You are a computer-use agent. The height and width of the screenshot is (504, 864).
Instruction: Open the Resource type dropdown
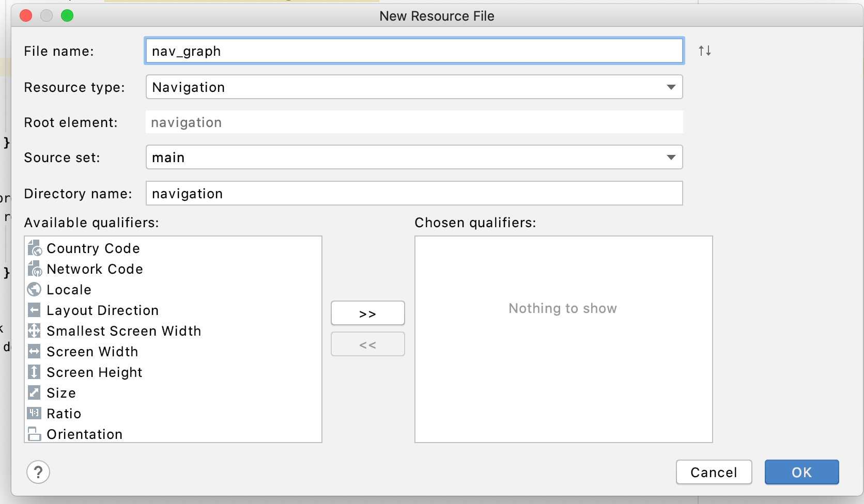[x=671, y=87]
